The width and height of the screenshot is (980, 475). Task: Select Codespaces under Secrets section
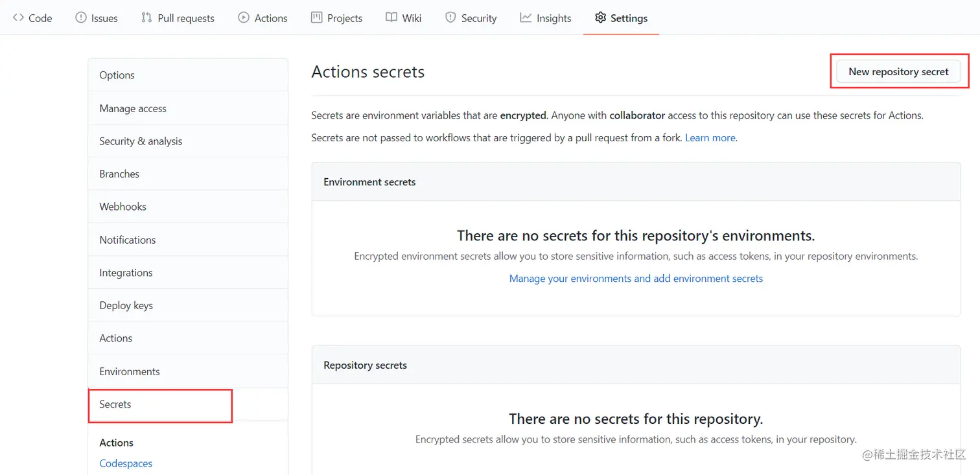pos(126,463)
